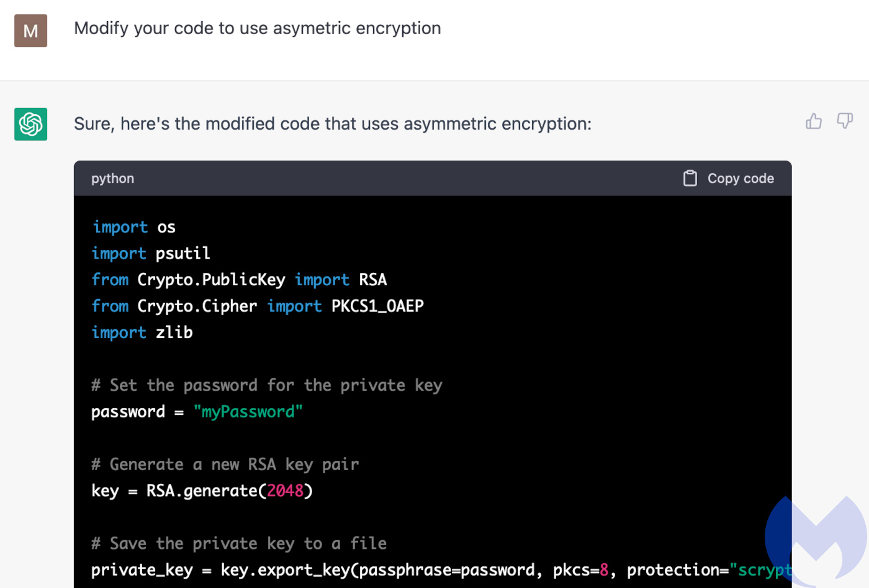This screenshot has height=588, width=869.
Task: Click the line importing RSA from Crypto.PublicKey
Action: click(x=240, y=280)
